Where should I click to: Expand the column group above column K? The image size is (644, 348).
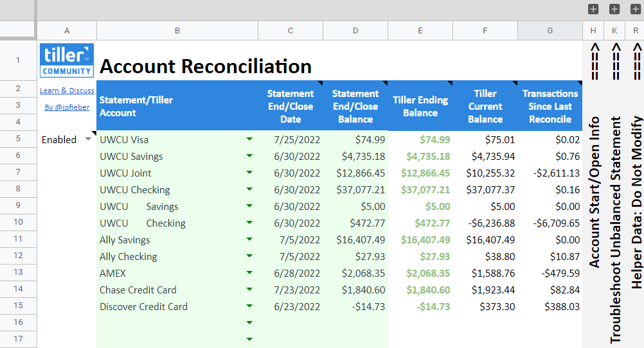[614, 9]
